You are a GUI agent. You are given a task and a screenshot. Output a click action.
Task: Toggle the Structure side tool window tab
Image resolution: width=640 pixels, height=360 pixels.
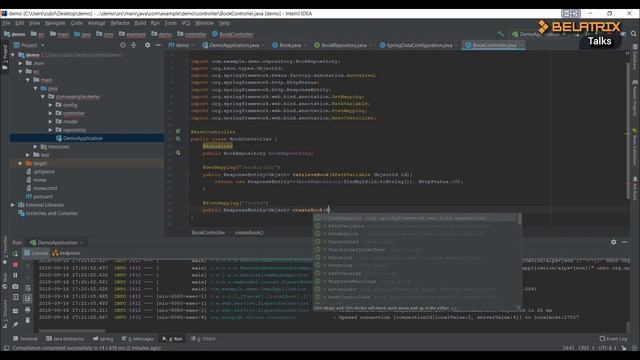[5, 313]
